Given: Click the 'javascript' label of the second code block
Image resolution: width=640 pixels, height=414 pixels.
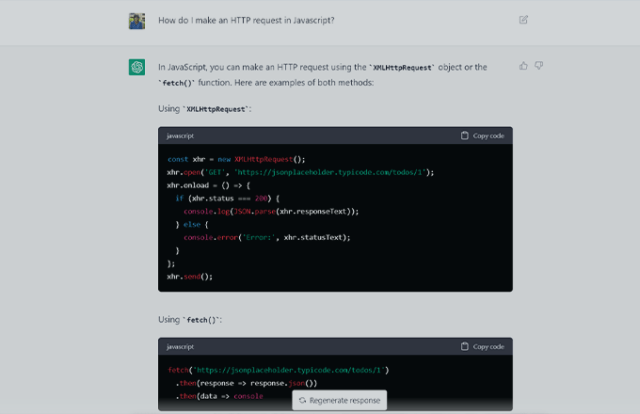Looking at the screenshot, I should click(x=180, y=347).
